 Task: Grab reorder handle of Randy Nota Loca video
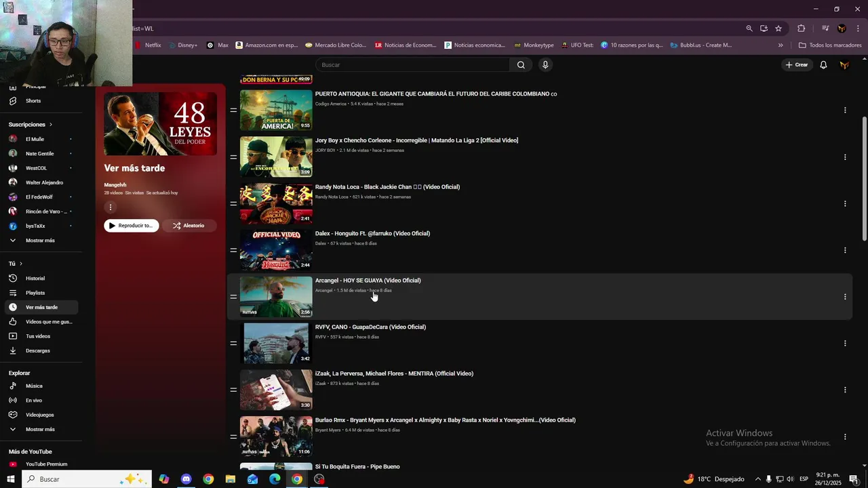233,203
